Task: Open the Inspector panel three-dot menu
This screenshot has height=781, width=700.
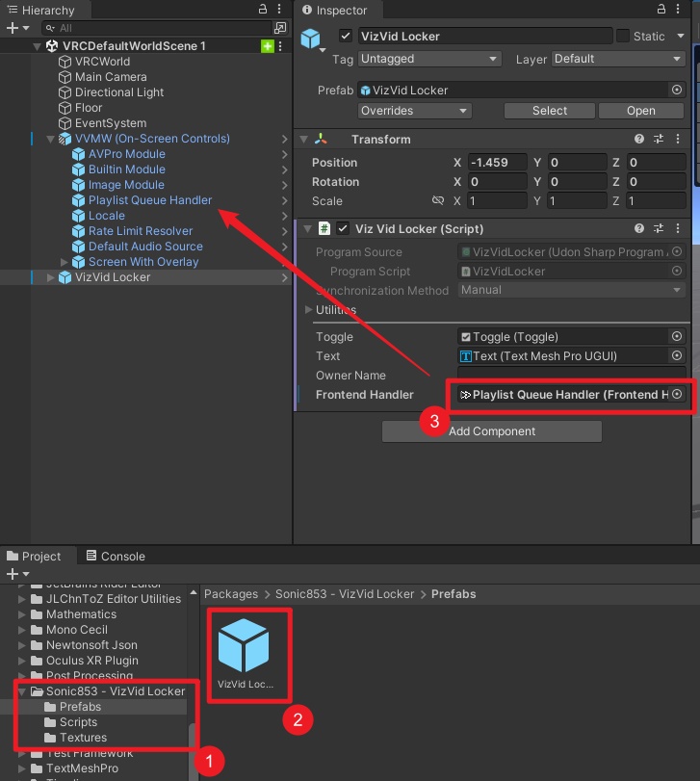Action: pos(678,9)
